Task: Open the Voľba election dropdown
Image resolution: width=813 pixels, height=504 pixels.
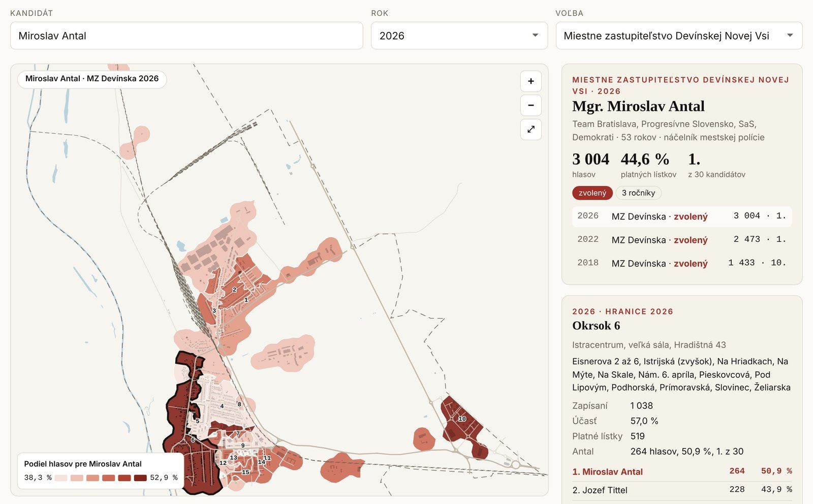Action: click(679, 36)
